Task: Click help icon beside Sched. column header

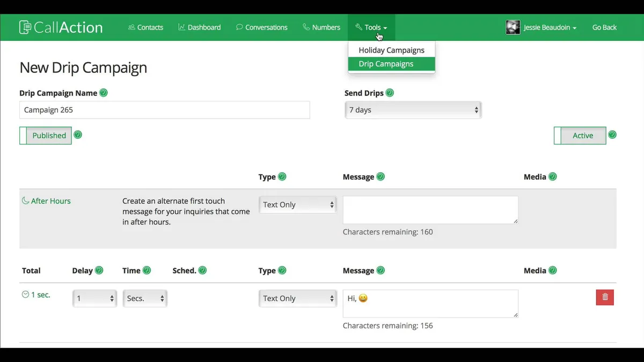Action: tap(202, 270)
